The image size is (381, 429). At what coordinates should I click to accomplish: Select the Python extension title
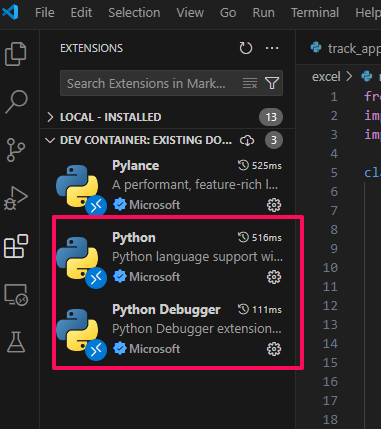click(x=134, y=238)
